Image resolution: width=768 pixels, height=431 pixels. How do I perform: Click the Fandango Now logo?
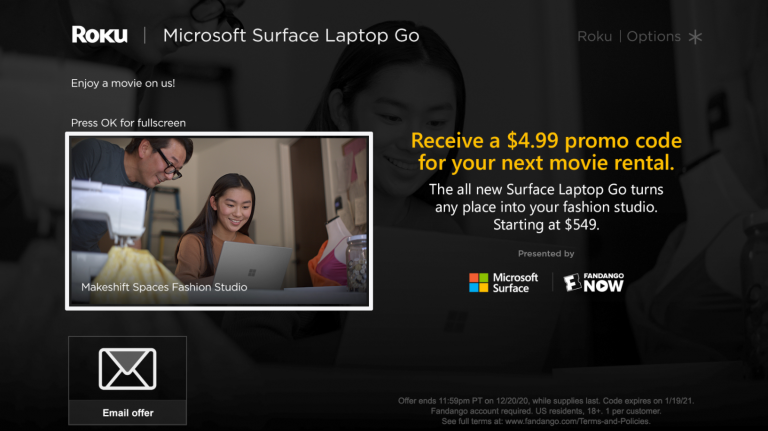pyautogui.click(x=593, y=283)
